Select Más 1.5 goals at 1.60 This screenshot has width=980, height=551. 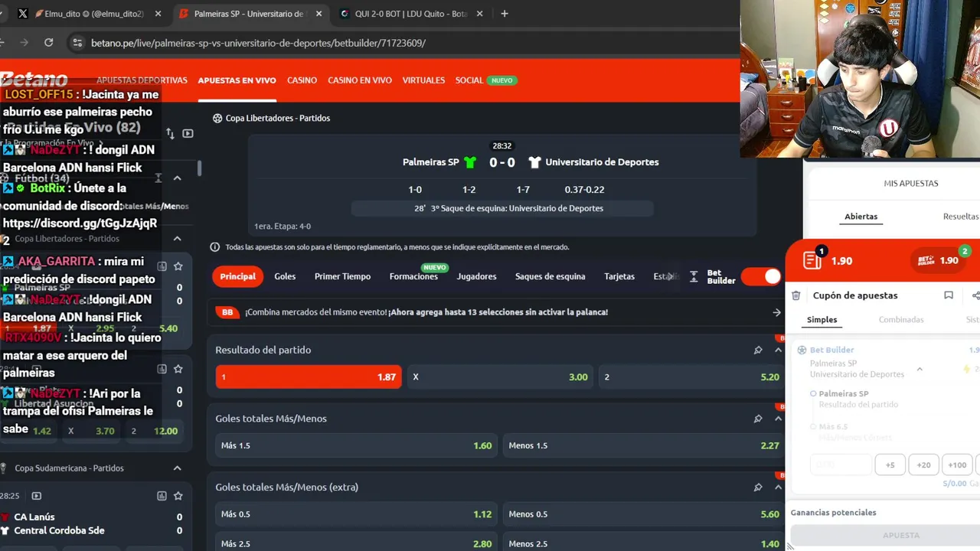point(356,445)
